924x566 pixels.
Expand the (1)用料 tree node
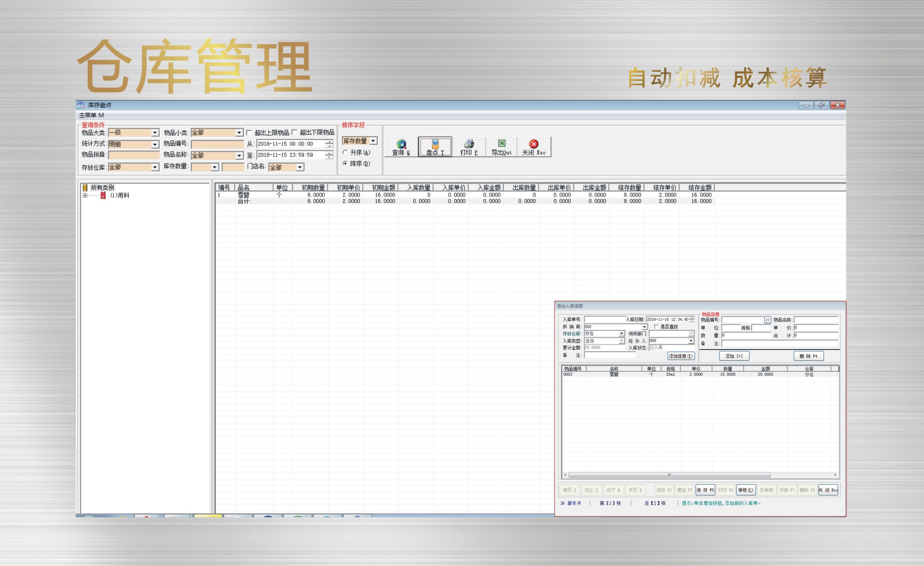tap(85, 196)
